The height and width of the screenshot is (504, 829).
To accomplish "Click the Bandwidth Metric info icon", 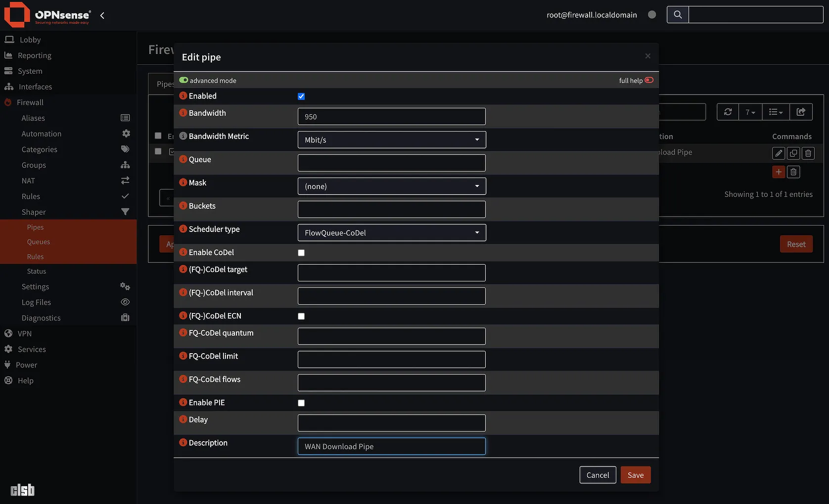I will (x=183, y=136).
